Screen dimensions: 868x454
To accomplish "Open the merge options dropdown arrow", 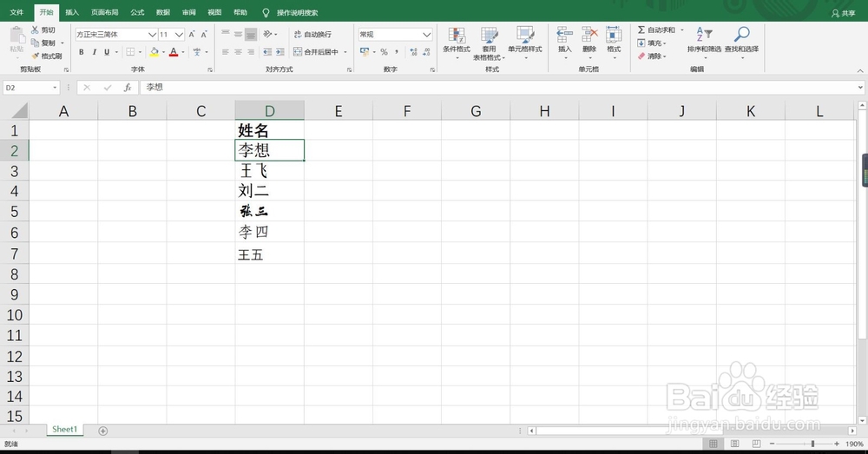I will [x=345, y=52].
